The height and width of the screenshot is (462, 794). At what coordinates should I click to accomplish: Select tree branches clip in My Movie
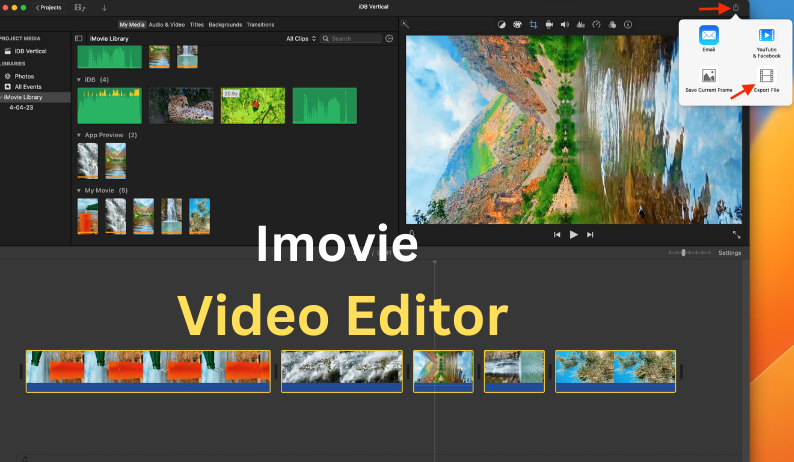200,216
